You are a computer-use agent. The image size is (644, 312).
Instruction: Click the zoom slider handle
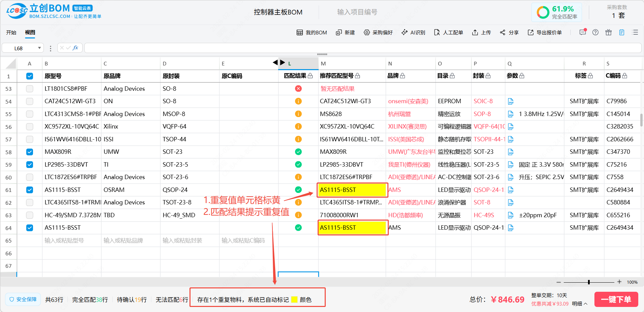589,282
